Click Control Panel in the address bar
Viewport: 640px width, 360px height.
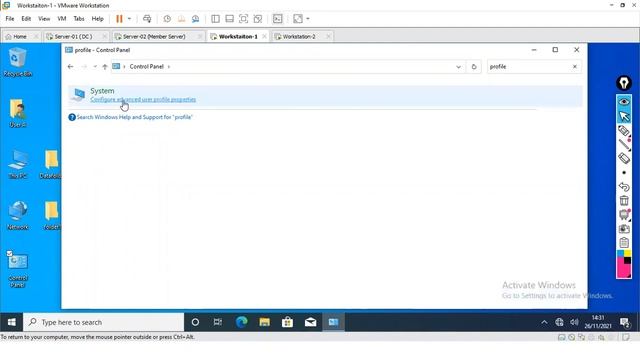(x=147, y=67)
